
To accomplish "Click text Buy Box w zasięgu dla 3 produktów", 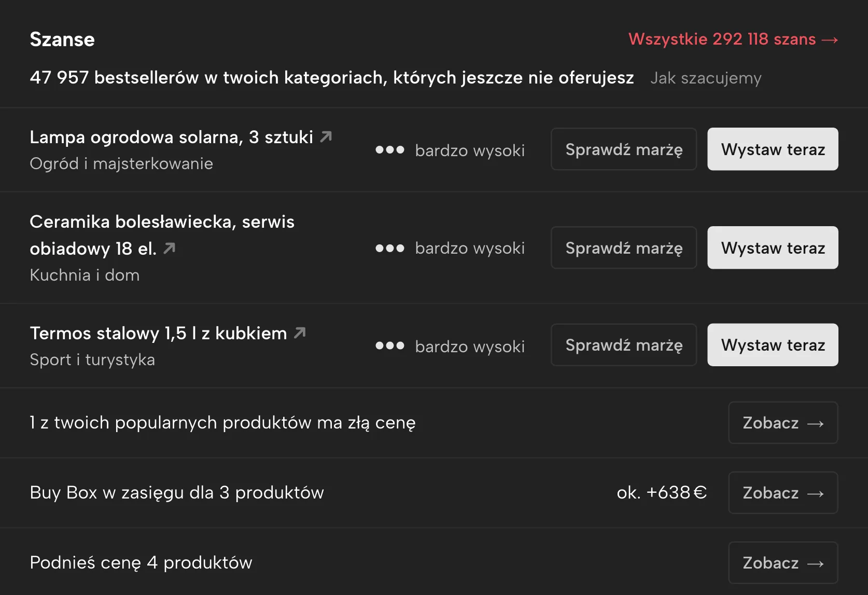I will (x=177, y=493).
